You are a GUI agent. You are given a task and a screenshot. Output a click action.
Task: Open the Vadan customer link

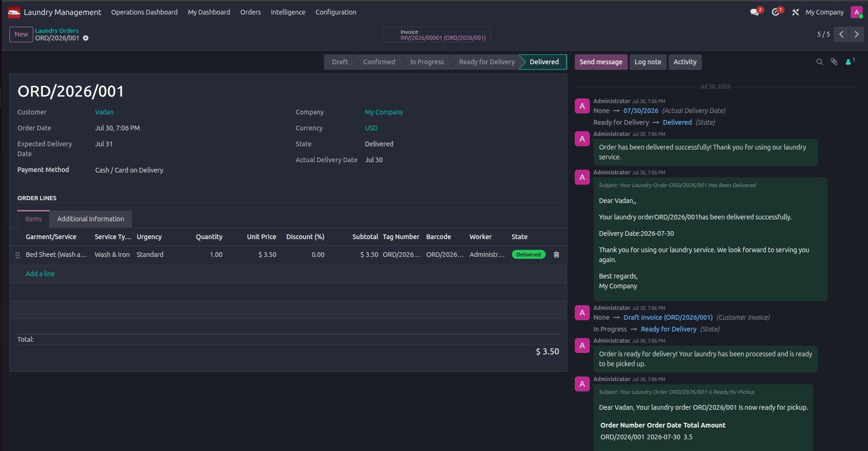click(x=104, y=112)
